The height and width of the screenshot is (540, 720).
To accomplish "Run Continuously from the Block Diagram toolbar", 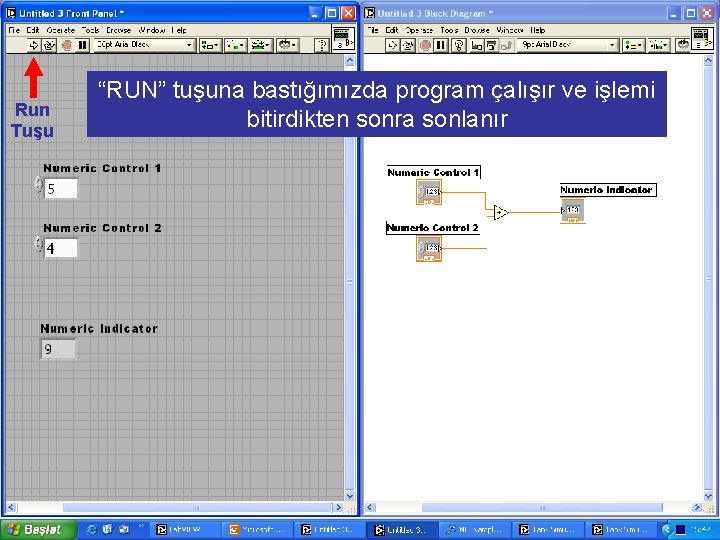I will [x=408, y=45].
